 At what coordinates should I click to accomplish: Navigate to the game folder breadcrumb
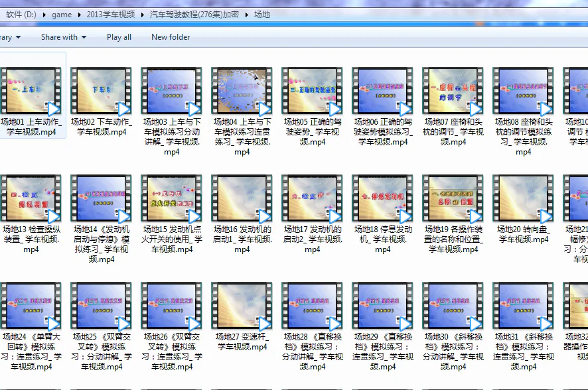[x=62, y=14]
